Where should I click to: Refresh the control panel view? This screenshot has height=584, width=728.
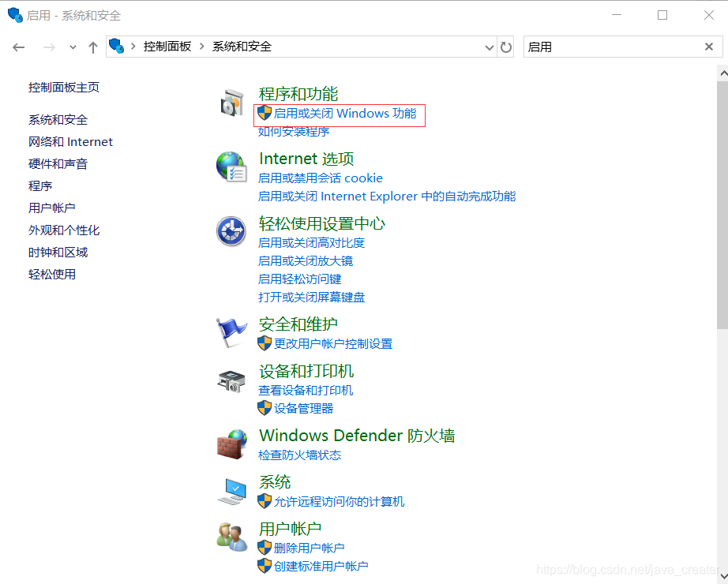tap(505, 47)
